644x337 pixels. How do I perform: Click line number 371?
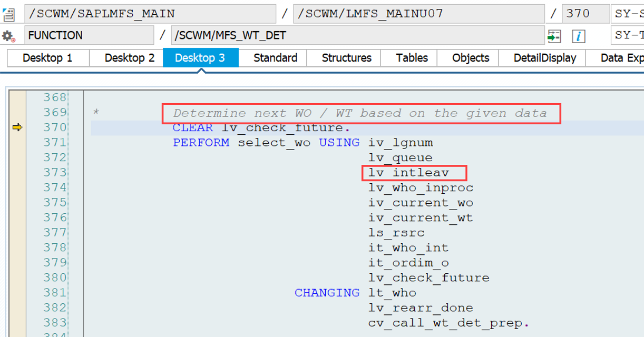(55, 142)
